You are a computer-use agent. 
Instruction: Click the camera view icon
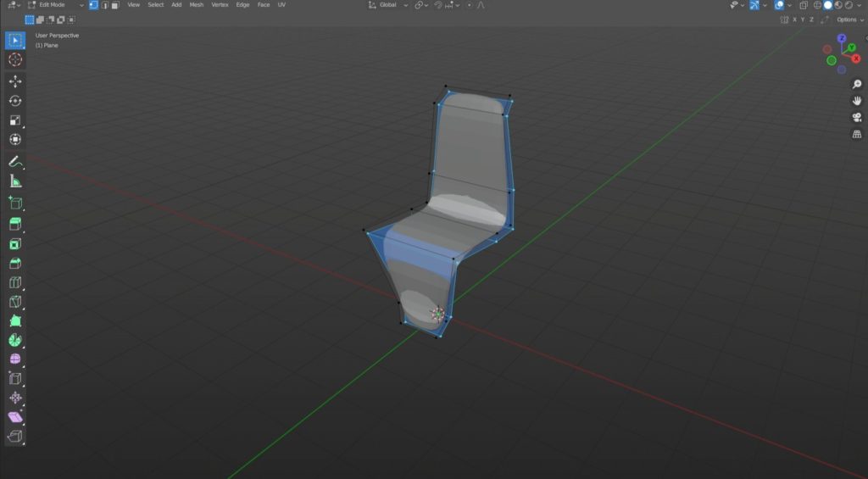click(856, 118)
